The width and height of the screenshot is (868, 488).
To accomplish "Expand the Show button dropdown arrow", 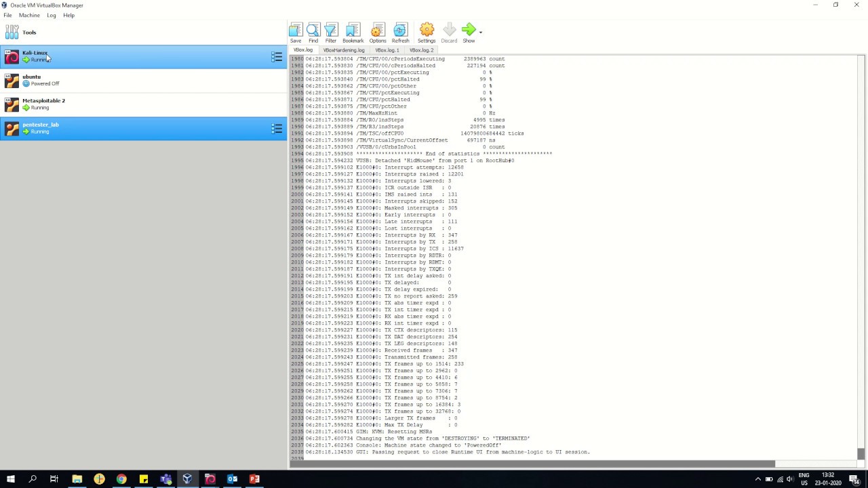I will [x=481, y=32].
